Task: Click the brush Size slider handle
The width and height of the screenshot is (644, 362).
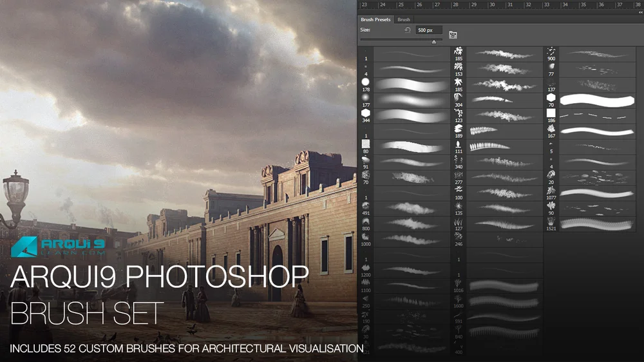Action: (433, 42)
